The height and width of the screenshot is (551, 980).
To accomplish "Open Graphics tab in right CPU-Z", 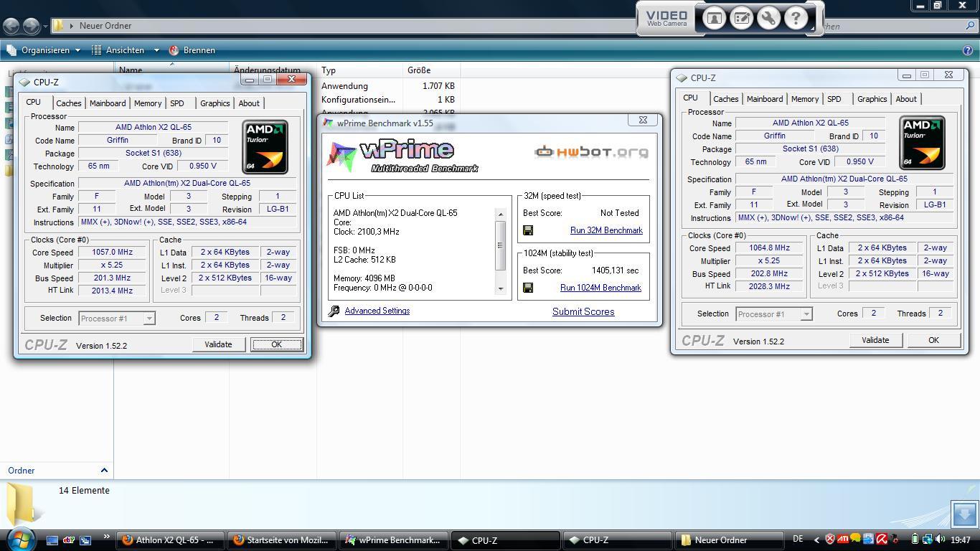I will pyautogui.click(x=872, y=99).
